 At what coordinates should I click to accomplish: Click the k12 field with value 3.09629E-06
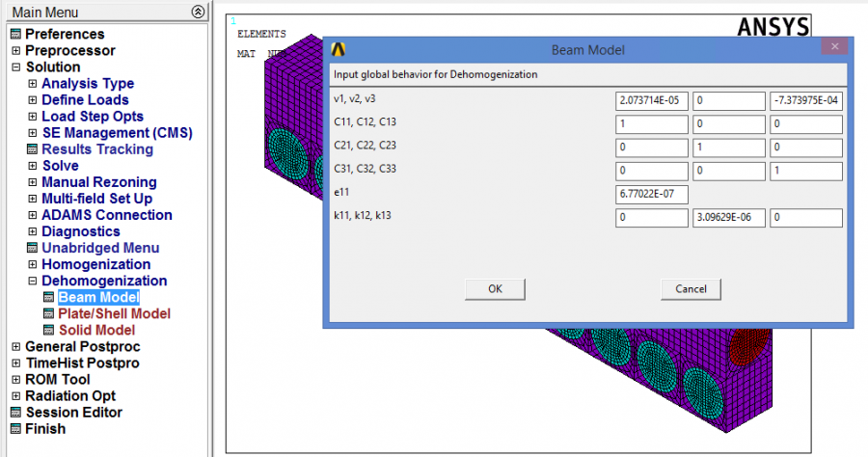coord(729,218)
